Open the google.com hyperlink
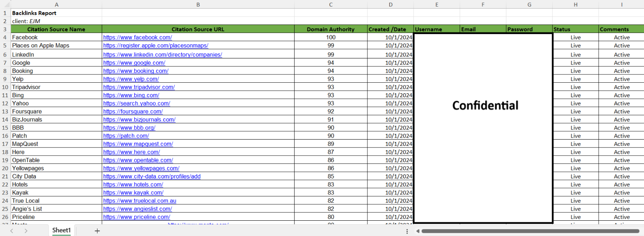This screenshot has width=644, height=236. (x=134, y=63)
